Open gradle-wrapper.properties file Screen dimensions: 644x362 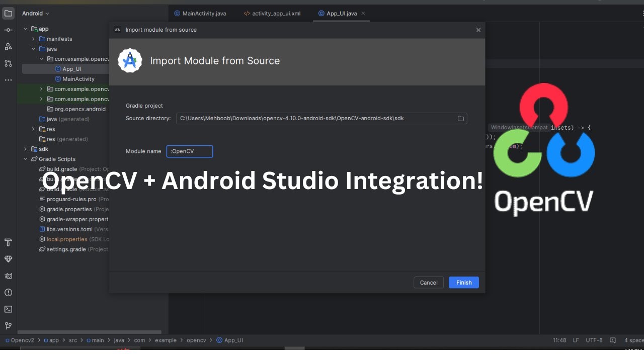pyautogui.click(x=74, y=219)
